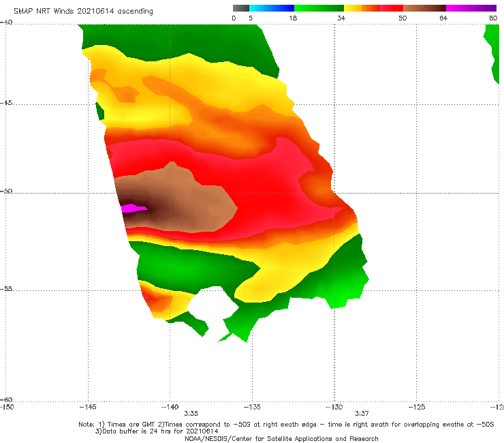The width and height of the screenshot is (504, 443).
Task: Select the brown 50–64 color bar segment
Action: click(x=424, y=8)
